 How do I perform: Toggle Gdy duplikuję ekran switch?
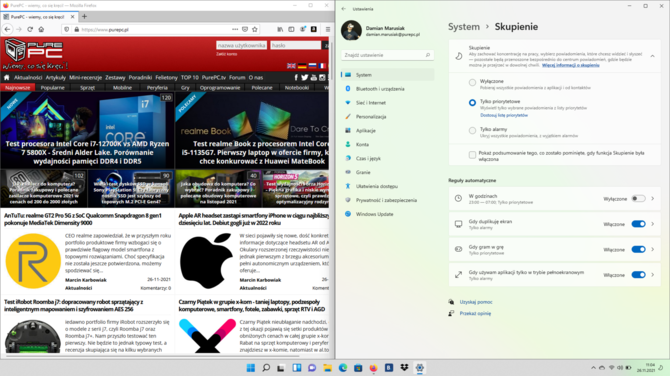pos(638,224)
